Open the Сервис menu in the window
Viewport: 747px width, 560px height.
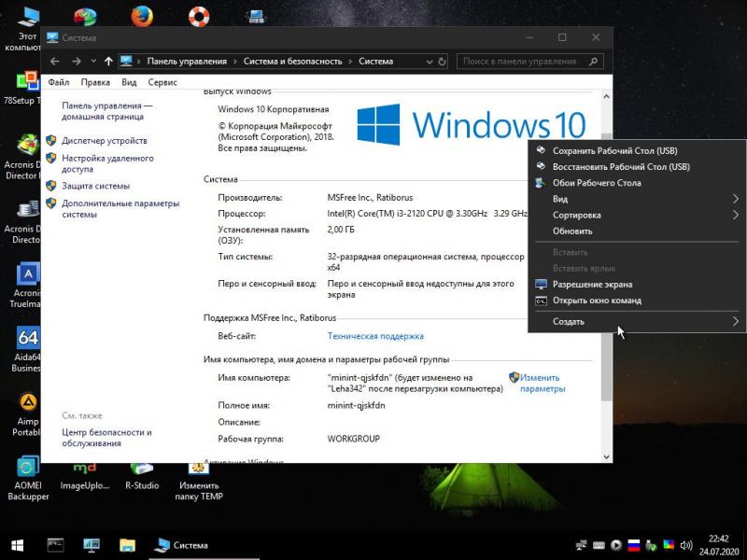pyautogui.click(x=162, y=81)
